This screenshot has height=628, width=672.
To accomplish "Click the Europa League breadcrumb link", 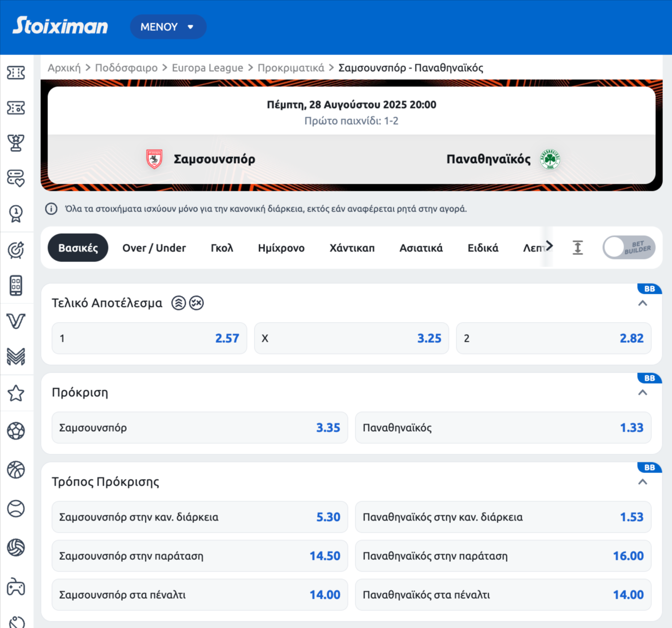I will click(x=207, y=68).
